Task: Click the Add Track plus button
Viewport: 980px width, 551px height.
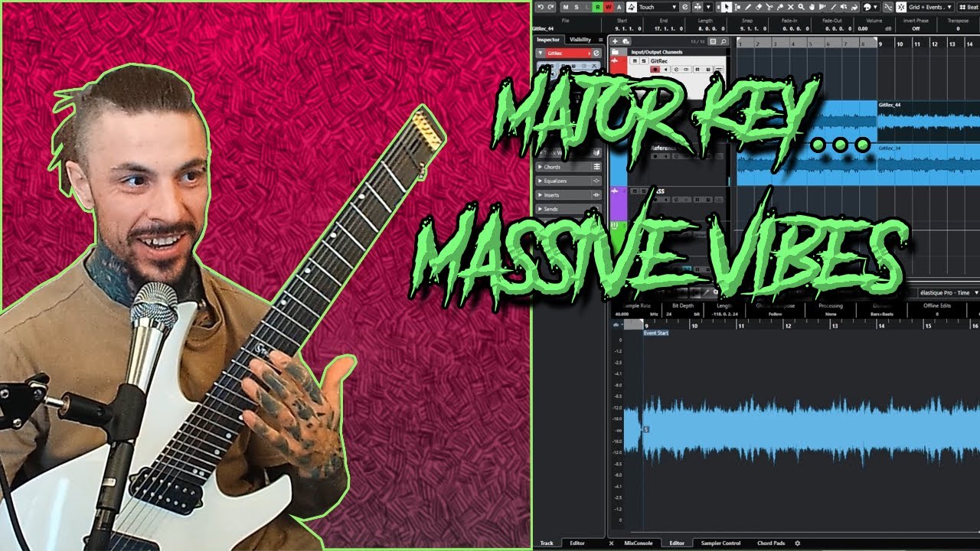Action: (x=615, y=41)
